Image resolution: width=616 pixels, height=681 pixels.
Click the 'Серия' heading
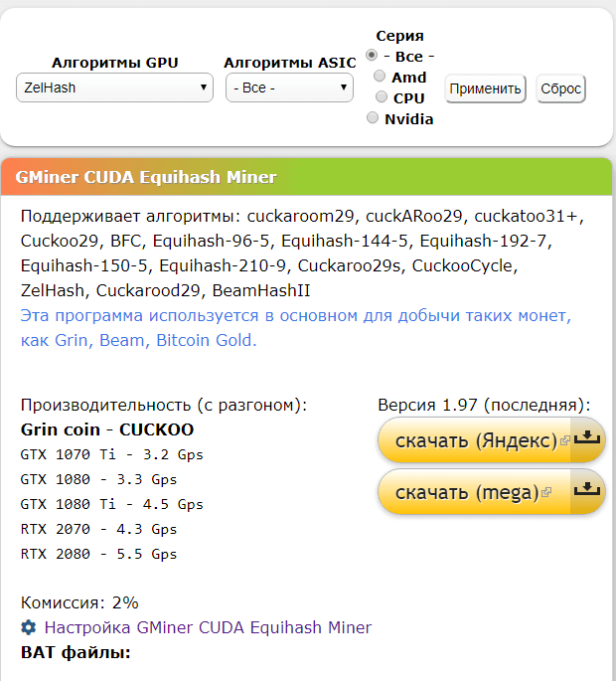399,36
